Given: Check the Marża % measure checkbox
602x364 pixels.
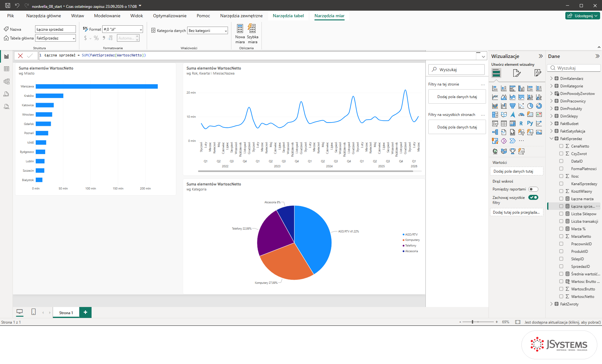Looking at the screenshot, I should (x=561, y=229).
